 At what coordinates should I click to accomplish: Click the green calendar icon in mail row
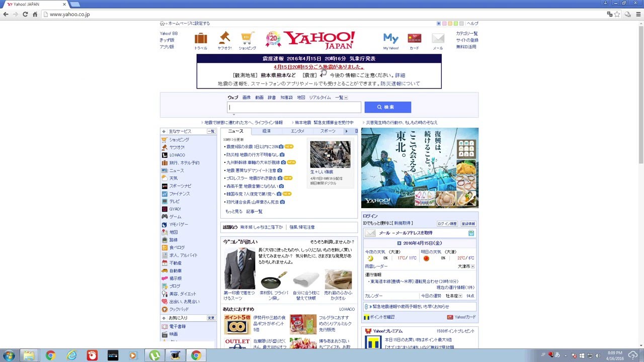pyautogui.click(x=471, y=233)
